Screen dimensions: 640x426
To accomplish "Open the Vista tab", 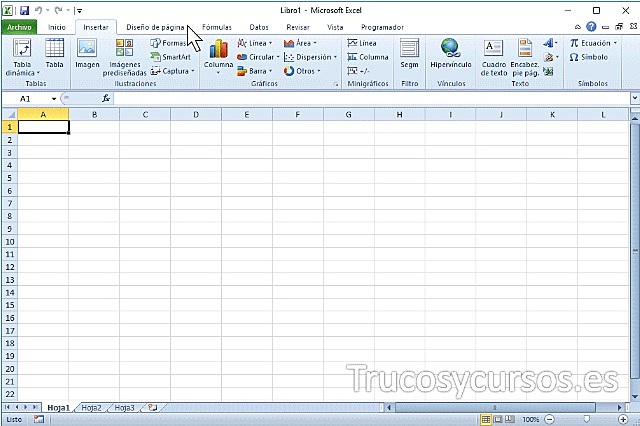I will (x=335, y=27).
